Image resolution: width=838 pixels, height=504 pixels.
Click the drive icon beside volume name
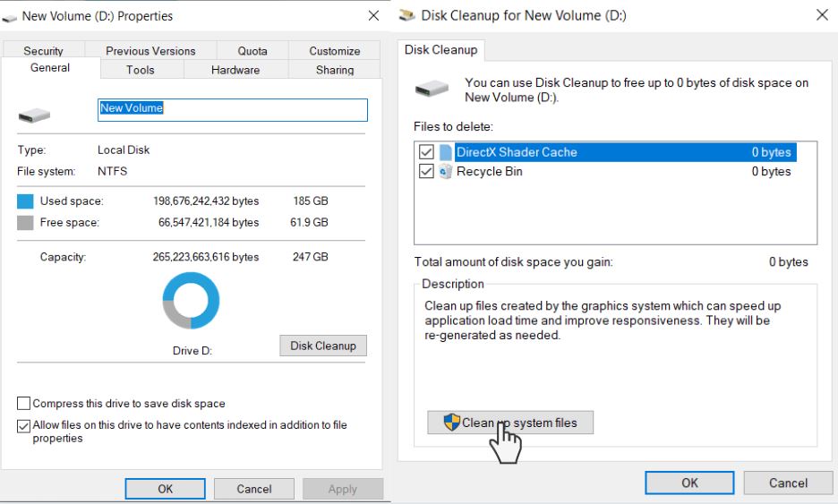pos(34,113)
